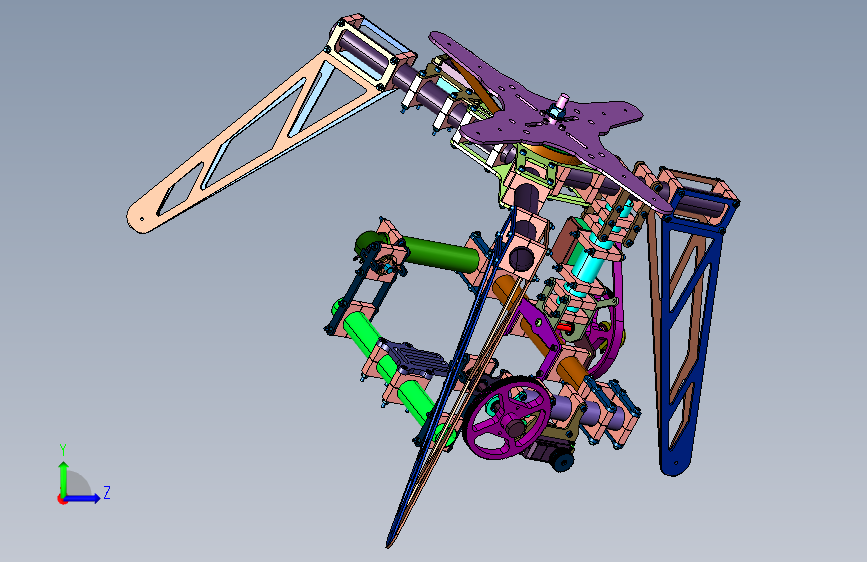The width and height of the screenshot is (867, 562).
Task: Select the small black wheel at bottom
Action: (563, 461)
